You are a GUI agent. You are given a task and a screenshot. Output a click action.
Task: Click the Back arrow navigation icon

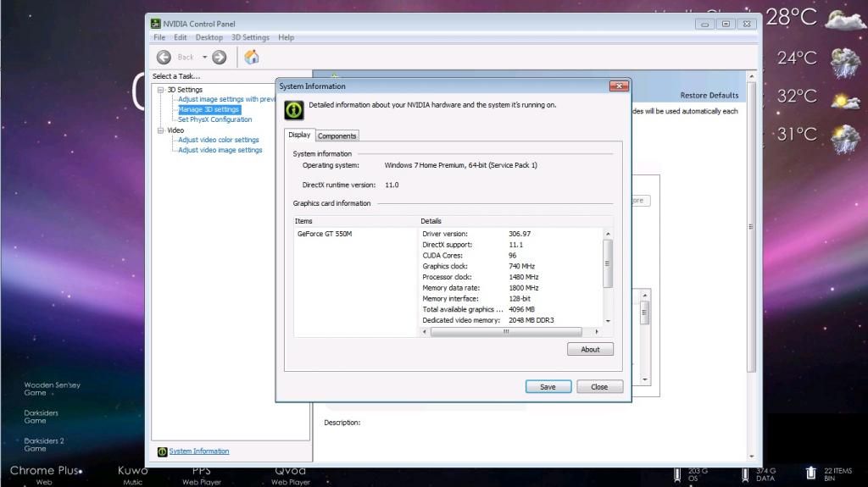click(x=164, y=57)
